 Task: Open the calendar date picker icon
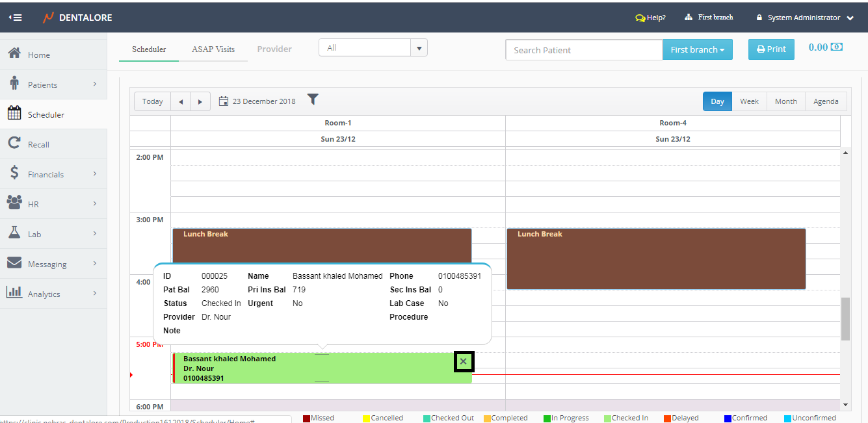point(224,101)
